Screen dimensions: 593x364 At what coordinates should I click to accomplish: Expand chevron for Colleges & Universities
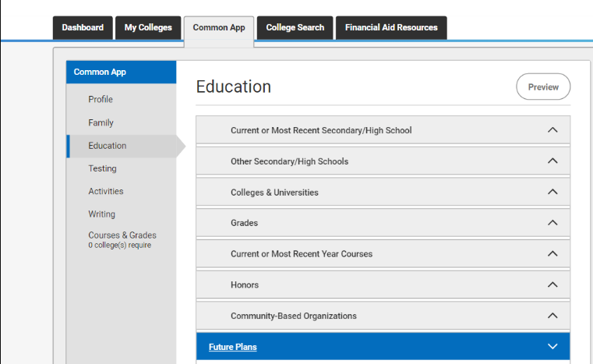552,192
